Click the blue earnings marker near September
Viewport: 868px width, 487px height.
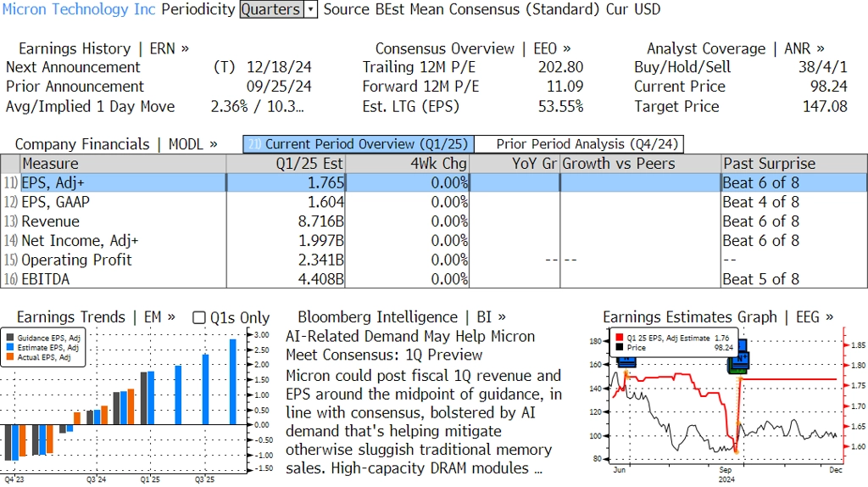(x=740, y=357)
